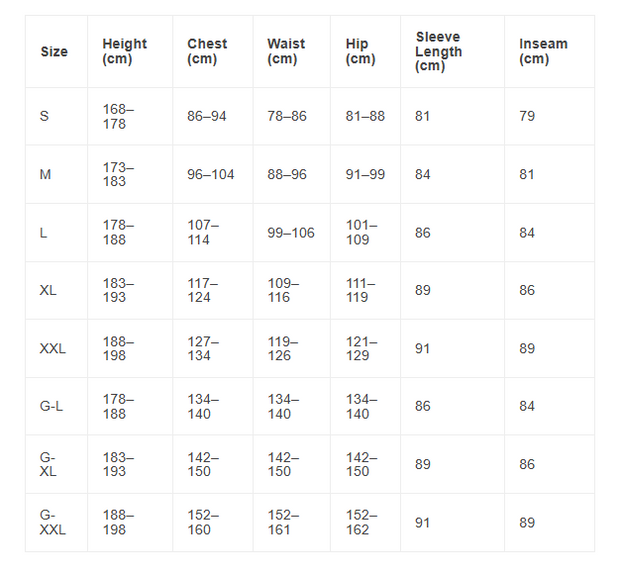This screenshot has height=573, width=620.
Task: Click the Size column header
Action: tap(54, 51)
